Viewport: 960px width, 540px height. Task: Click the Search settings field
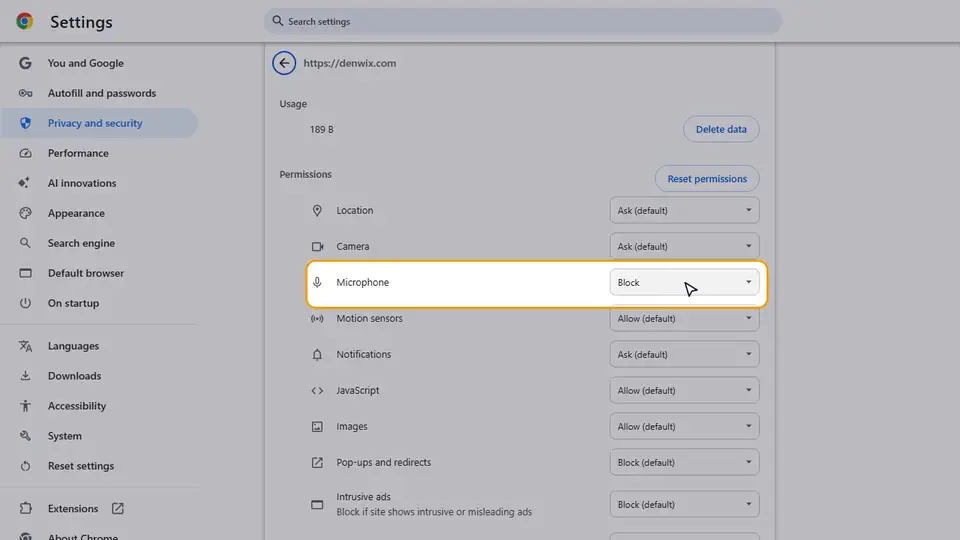coord(523,21)
